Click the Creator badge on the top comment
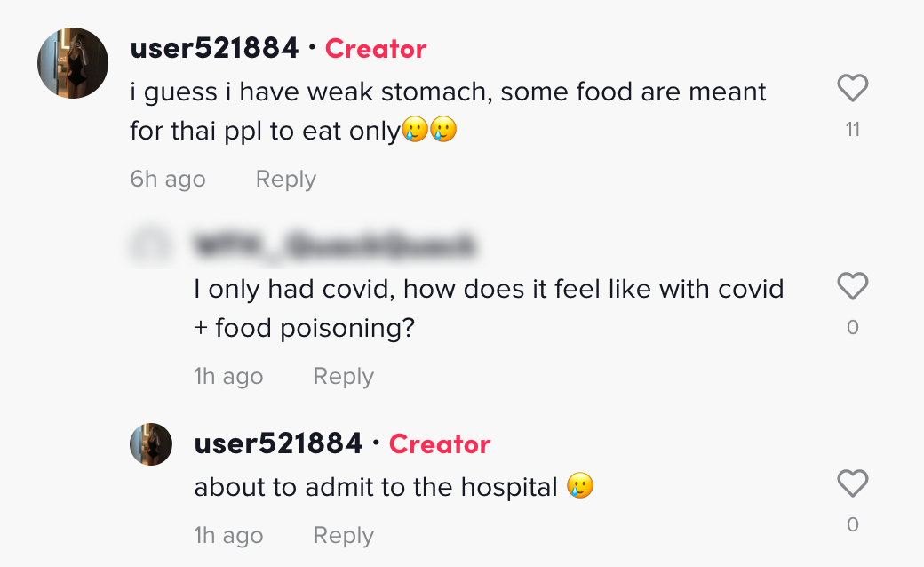924x567 pixels. coord(376,49)
